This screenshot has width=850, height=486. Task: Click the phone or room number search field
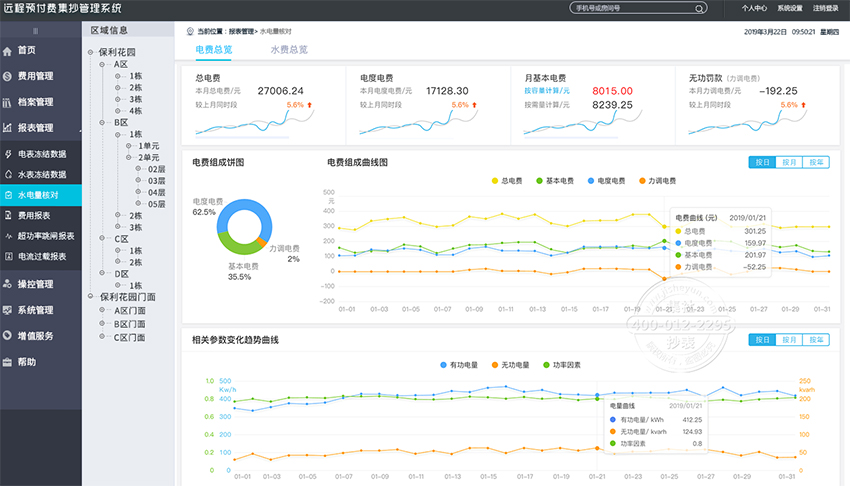640,8
